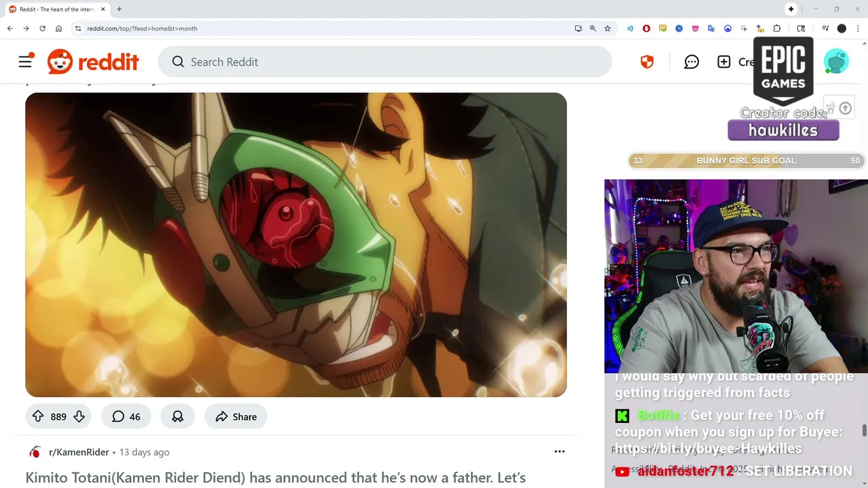Image resolution: width=868 pixels, height=488 pixels.
Task: Open the Reddit hamburger navigation menu
Action: (x=25, y=62)
